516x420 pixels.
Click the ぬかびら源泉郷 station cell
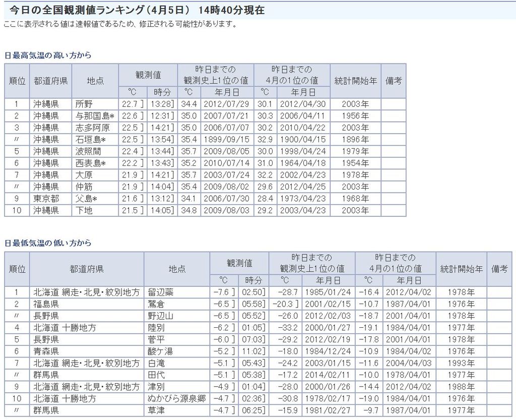[177, 398]
